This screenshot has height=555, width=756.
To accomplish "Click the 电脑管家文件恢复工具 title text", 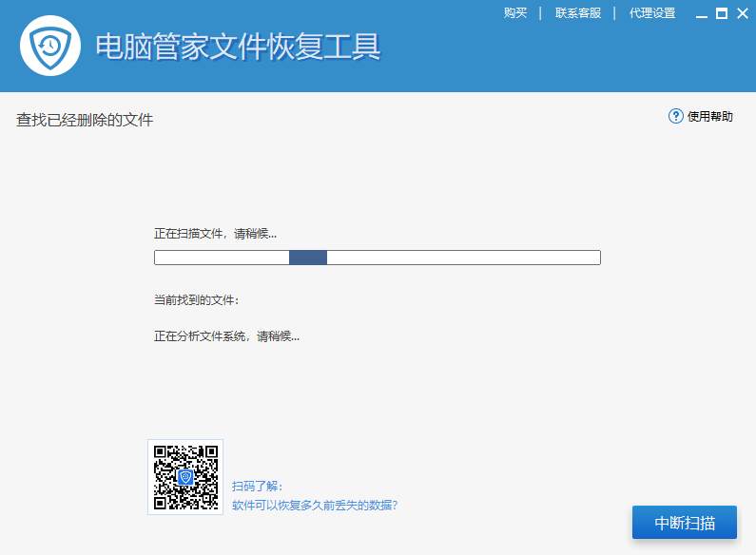I will [x=238, y=47].
